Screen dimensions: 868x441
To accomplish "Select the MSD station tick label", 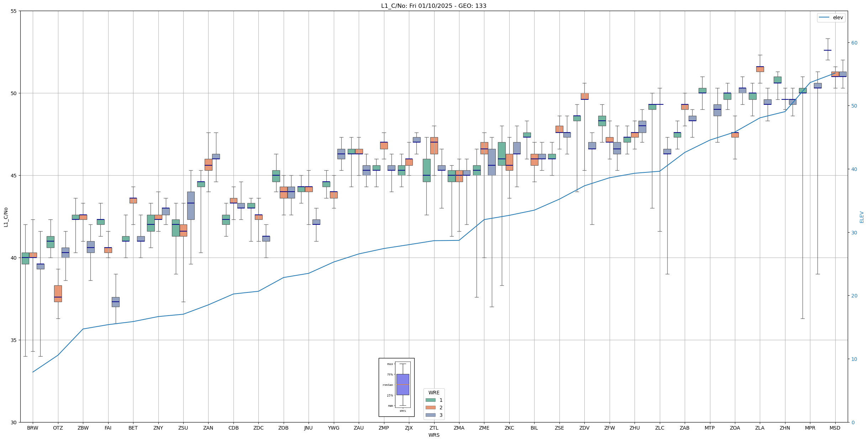I will 835,428.
